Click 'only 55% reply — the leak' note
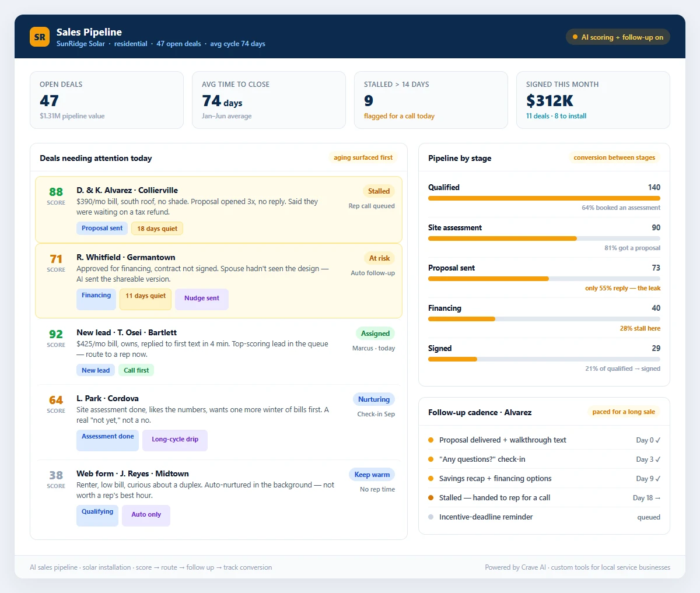700x593 pixels. pos(622,288)
